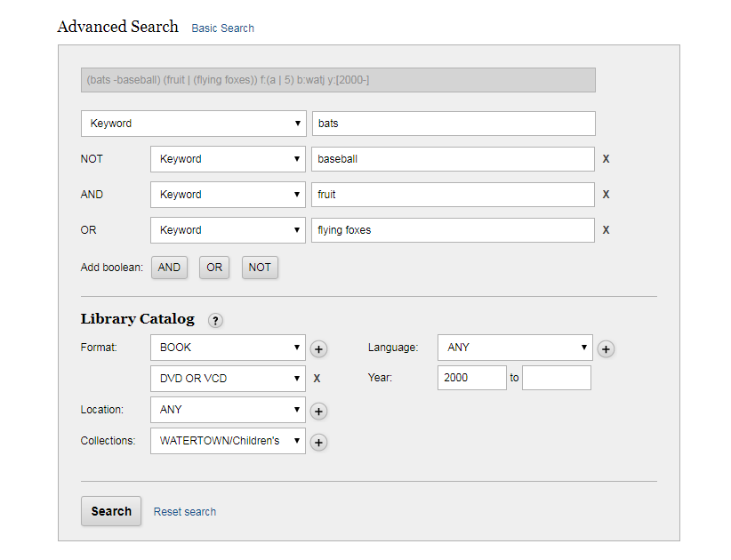
Task: Click the fruit input field
Action: pos(454,195)
